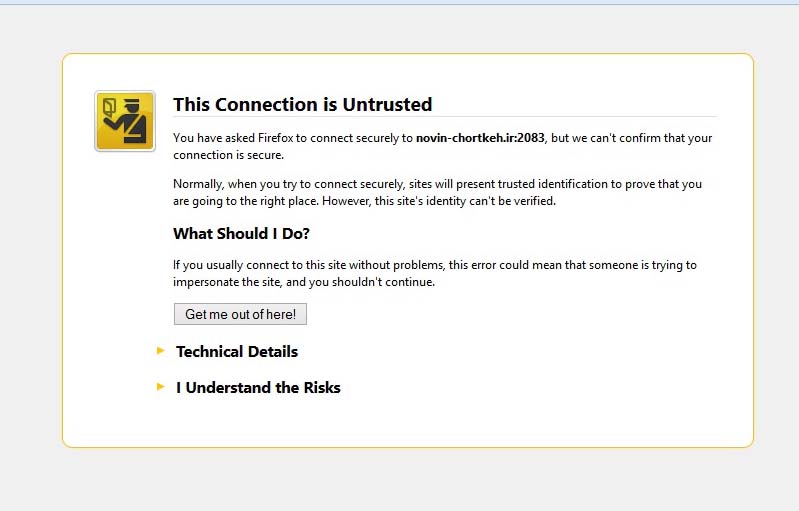Expand the risks section via its yellow arrow
This screenshot has width=799, height=511.
point(161,386)
